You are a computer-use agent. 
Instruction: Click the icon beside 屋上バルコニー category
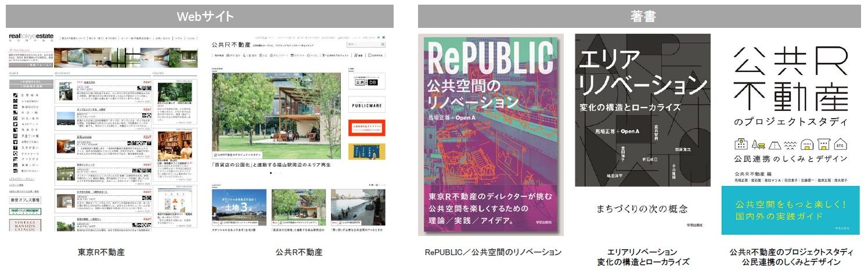pyautogui.click(x=15, y=171)
